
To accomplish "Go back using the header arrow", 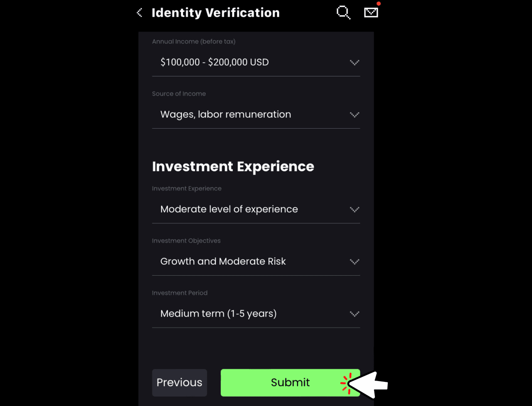I will pos(140,13).
